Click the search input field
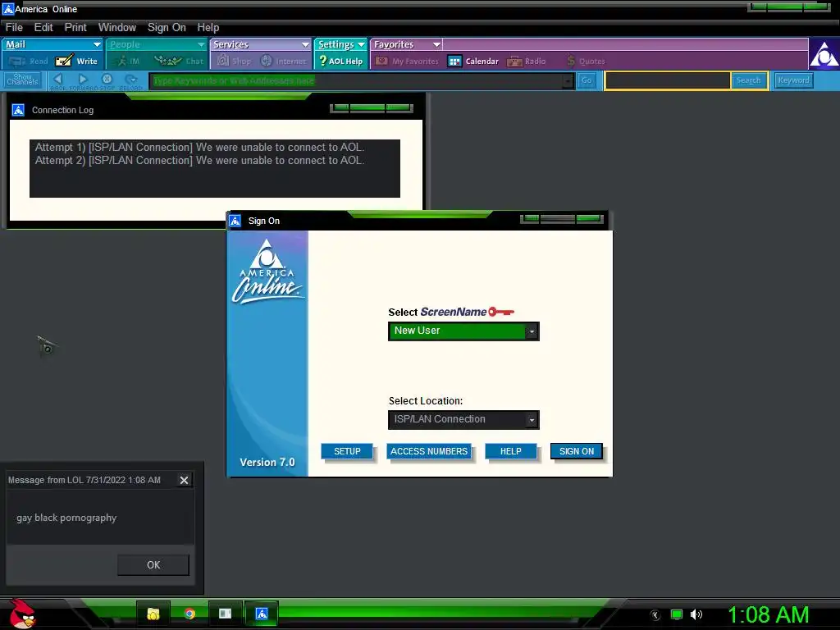Image resolution: width=840 pixels, height=630 pixels. tap(668, 80)
